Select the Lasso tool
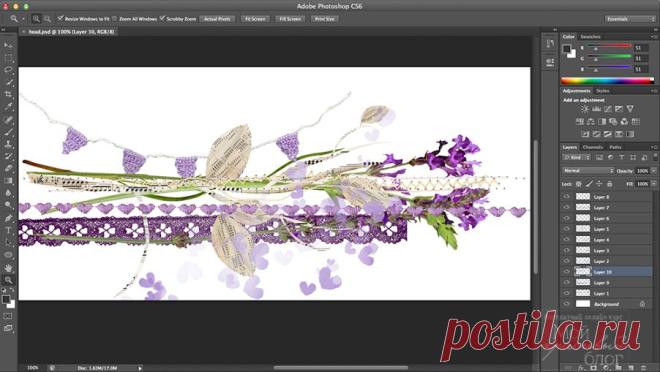 [8, 70]
